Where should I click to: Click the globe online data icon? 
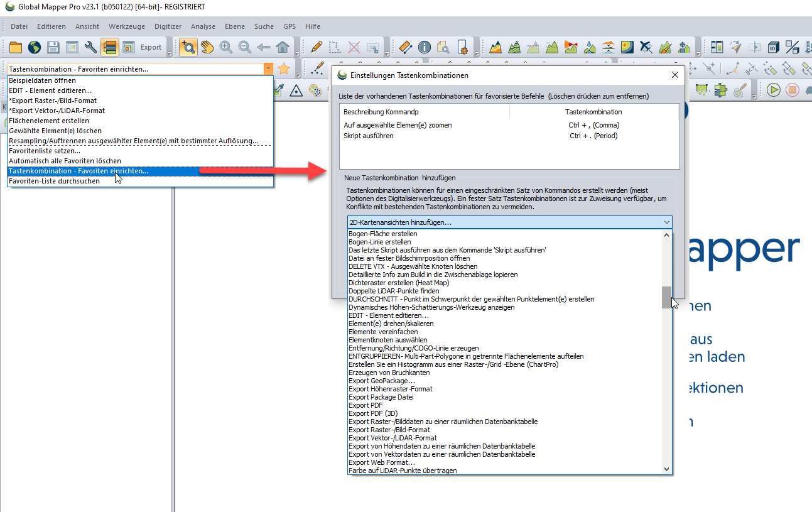34,47
